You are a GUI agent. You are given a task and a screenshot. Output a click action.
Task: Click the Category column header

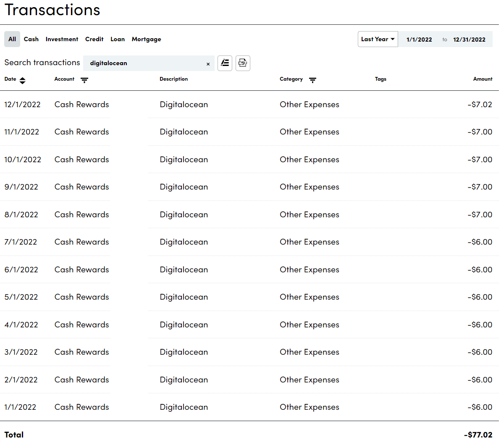pyautogui.click(x=291, y=79)
